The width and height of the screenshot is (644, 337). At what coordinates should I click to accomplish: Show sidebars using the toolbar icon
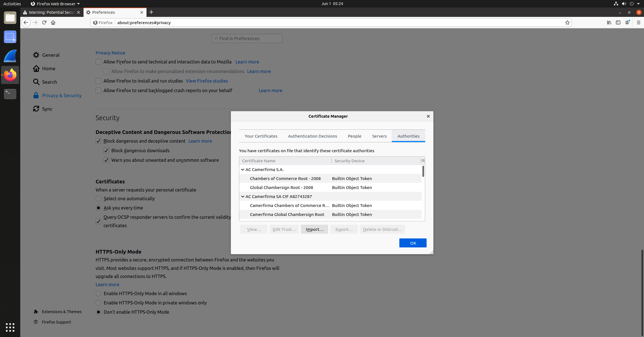coord(618,22)
